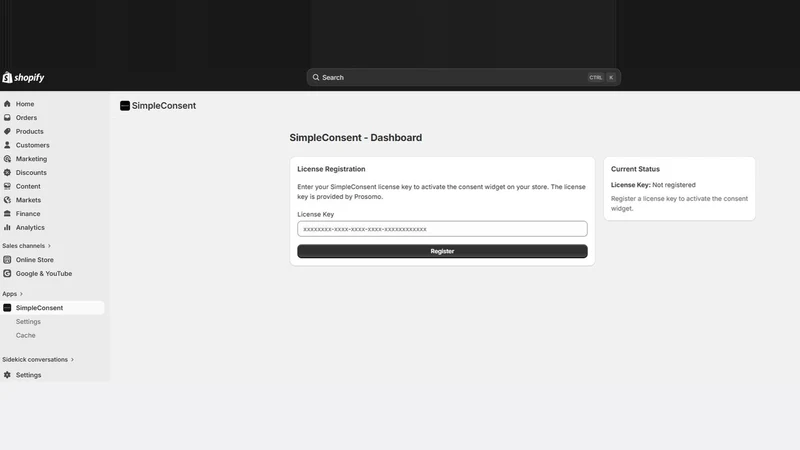The image size is (800, 450).
Task: Click the Discounts badge icon
Action: [7, 172]
